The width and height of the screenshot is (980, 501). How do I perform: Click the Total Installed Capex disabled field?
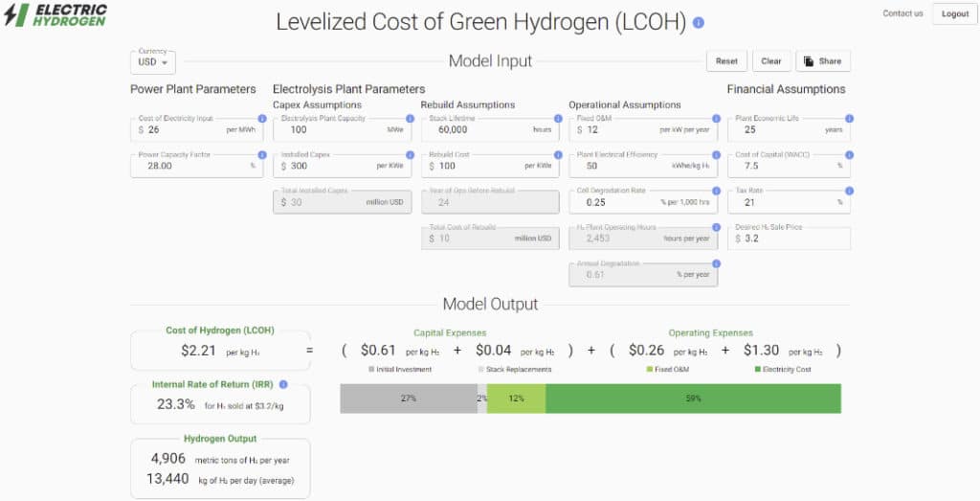[343, 202]
